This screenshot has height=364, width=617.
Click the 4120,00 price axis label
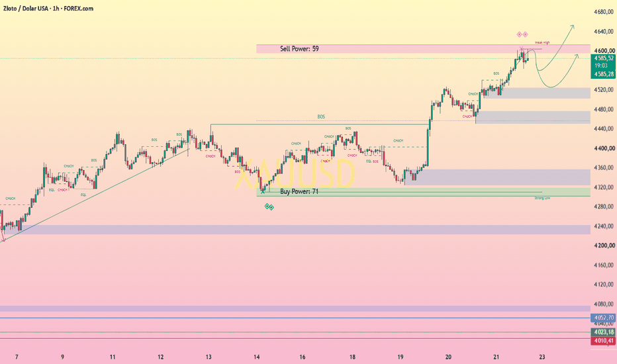tap(604, 285)
